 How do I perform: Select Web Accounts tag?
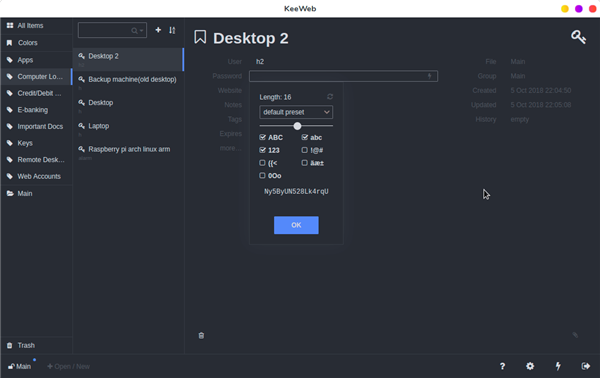(36, 176)
